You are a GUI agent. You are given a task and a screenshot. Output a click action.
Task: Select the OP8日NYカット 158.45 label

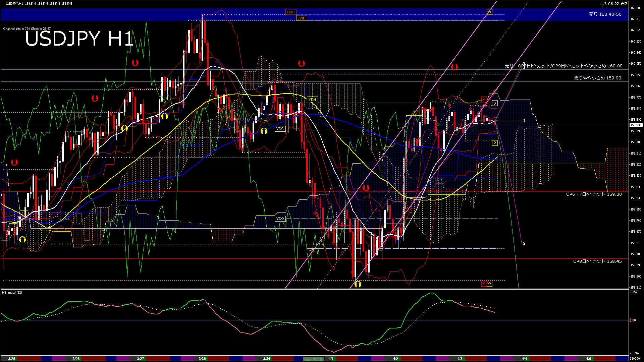click(597, 261)
